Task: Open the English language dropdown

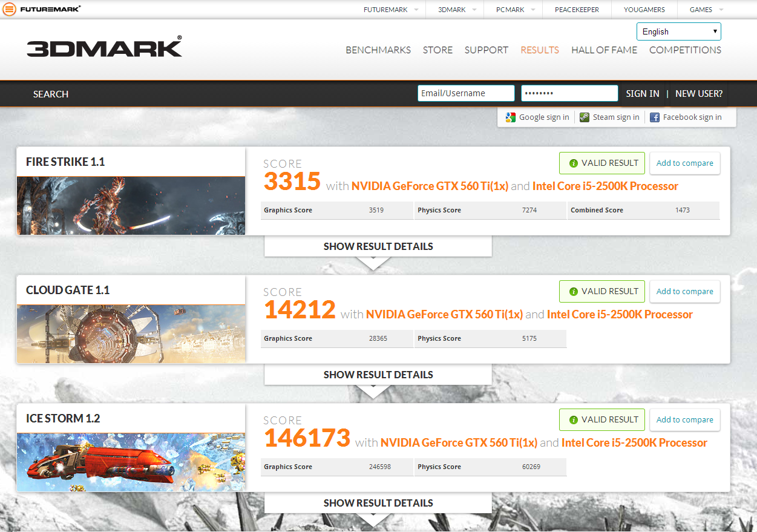Action: pos(678,31)
